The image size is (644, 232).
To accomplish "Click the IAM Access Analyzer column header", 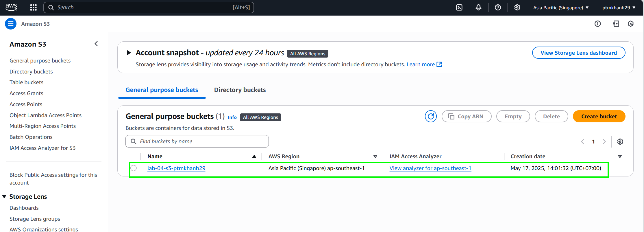I will coord(415,156).
